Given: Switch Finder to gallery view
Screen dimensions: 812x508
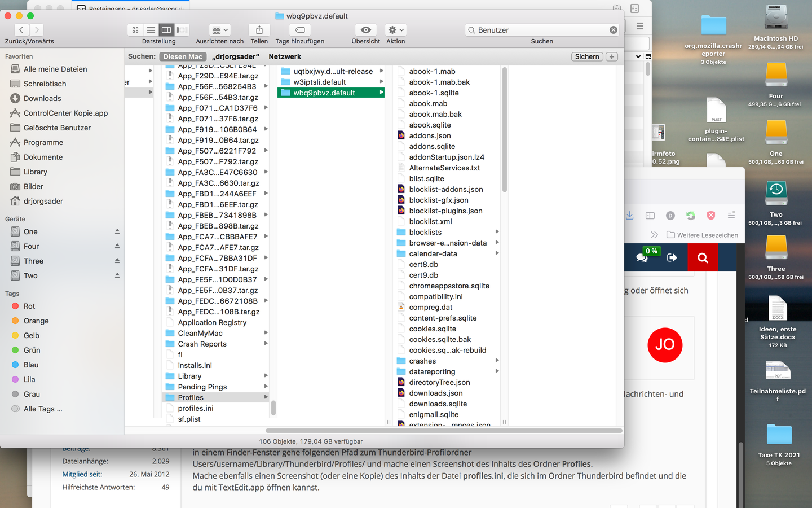Looking at the screenshot, I should click(182, 30).
